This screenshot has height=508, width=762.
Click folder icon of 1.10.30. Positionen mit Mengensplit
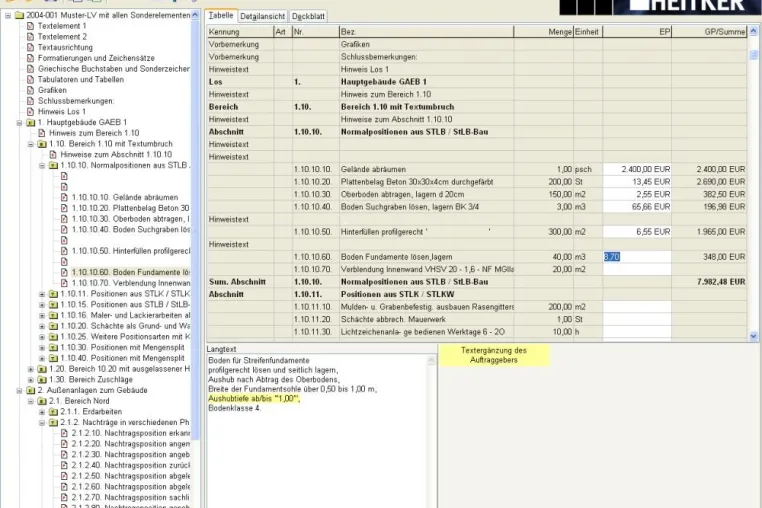coord(53,347)
